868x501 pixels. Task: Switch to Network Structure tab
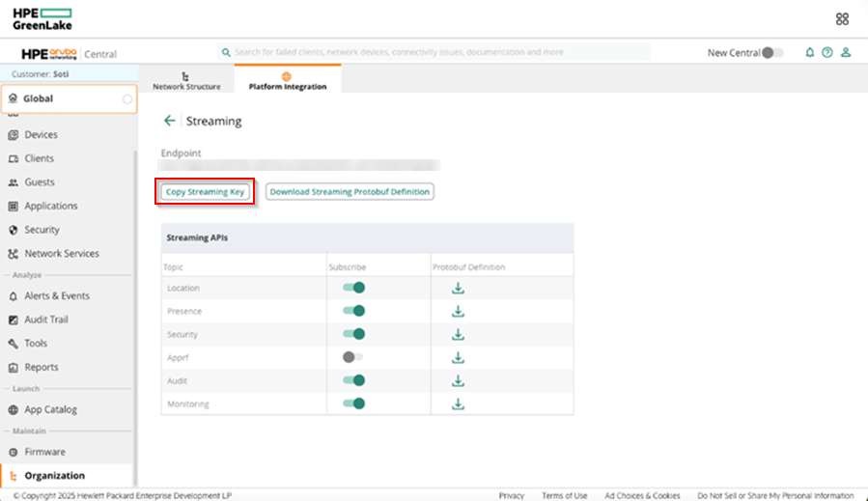click(x=186, y=80)
